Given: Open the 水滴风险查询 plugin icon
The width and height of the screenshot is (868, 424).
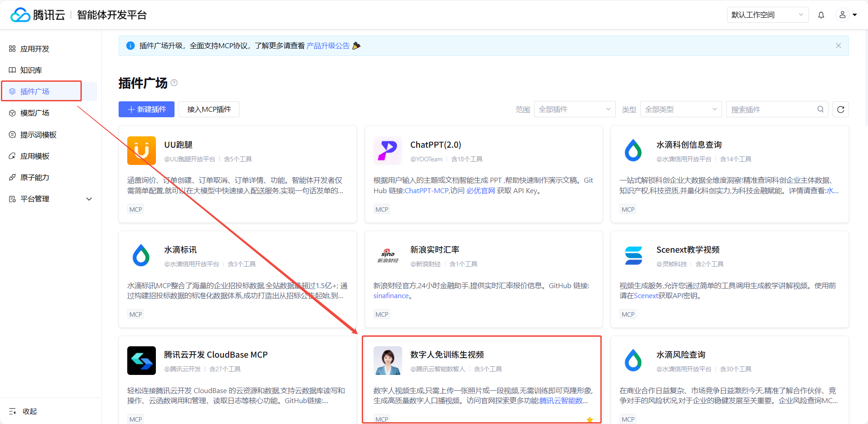Looking at the screenshot, I should point(634,360).
